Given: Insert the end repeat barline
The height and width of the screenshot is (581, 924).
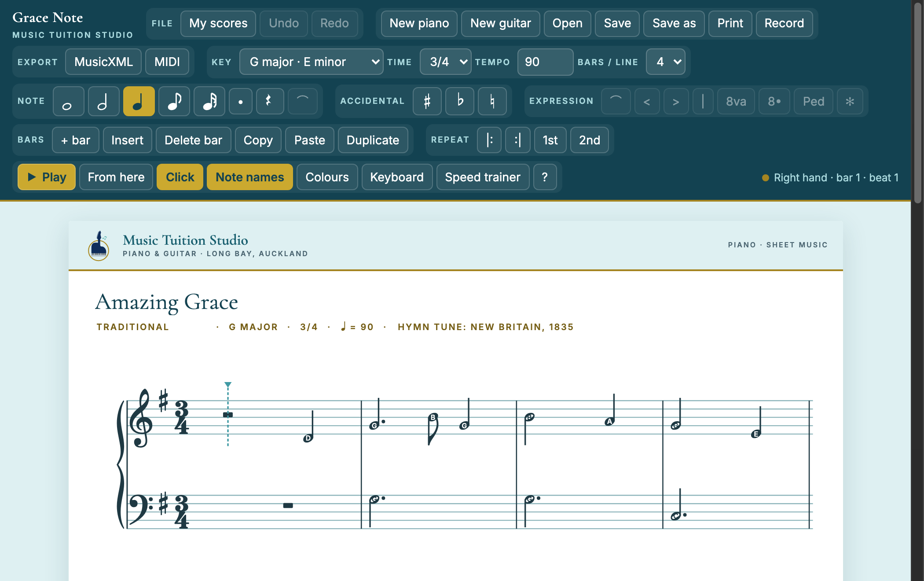Looking at the screenshot, I should coord(517,140).
